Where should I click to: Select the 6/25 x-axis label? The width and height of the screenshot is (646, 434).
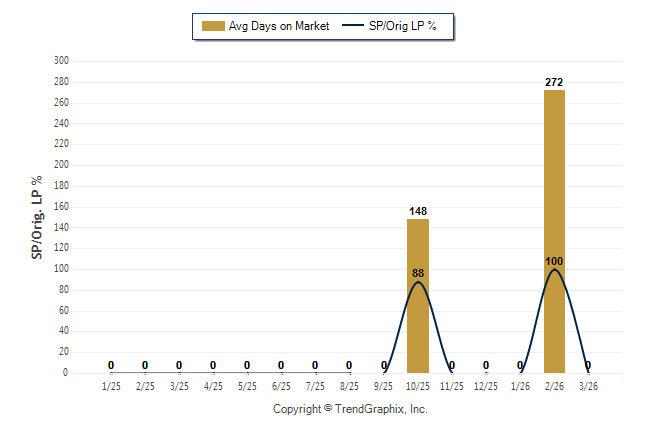point(281,386)
